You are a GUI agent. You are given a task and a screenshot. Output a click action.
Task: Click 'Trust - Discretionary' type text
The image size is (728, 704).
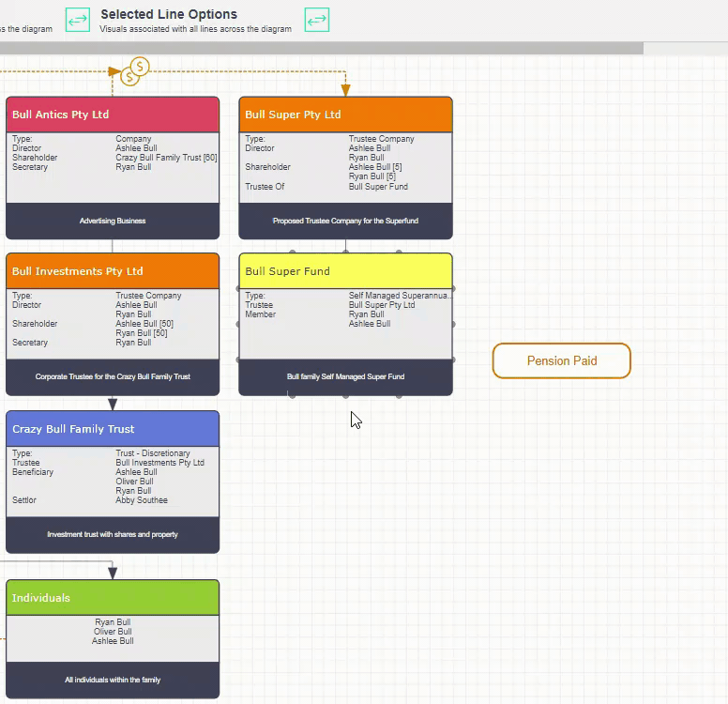tap(153, 453)
